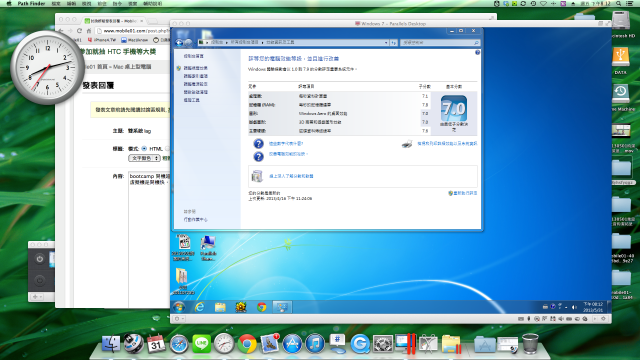Open Finder from the Dock
640x360 pixels.
pos(110,344)
